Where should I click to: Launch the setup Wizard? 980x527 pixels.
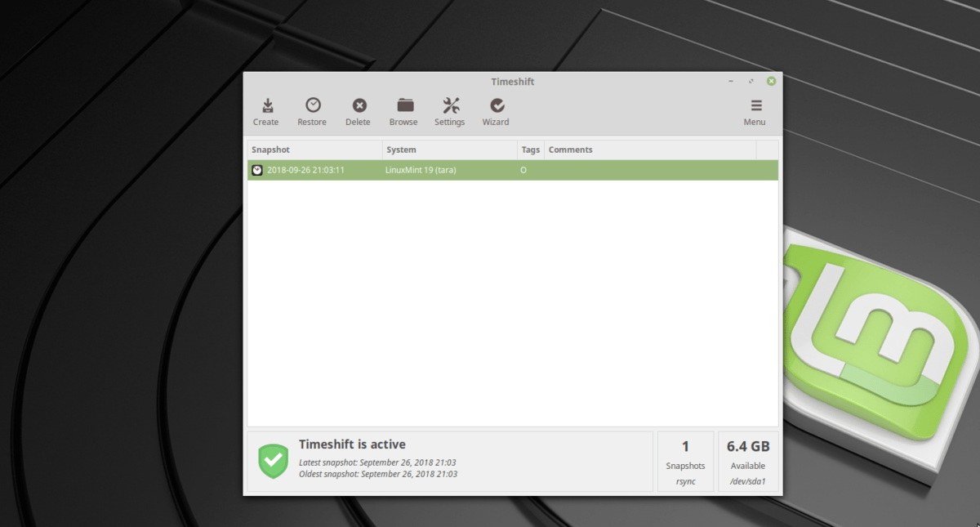496,111
